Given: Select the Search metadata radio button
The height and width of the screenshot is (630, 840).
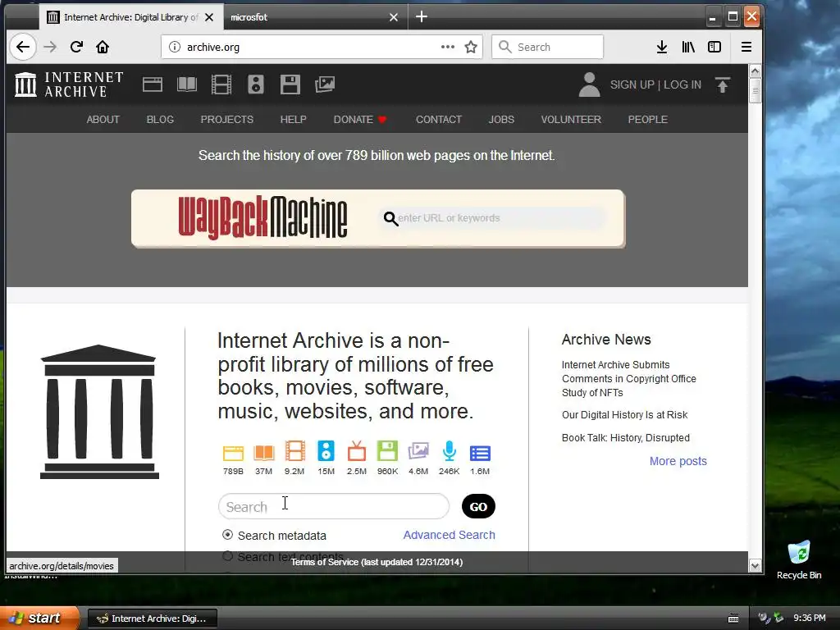Looking at the screenshot, I should tap(228, 535).
